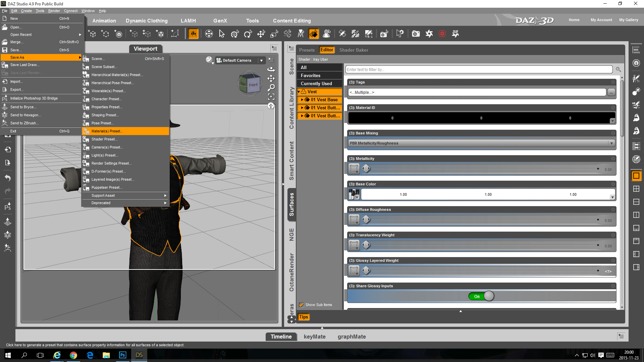
Task: Click the Frame view icon in viewport
Action: [x=271, y=97]
